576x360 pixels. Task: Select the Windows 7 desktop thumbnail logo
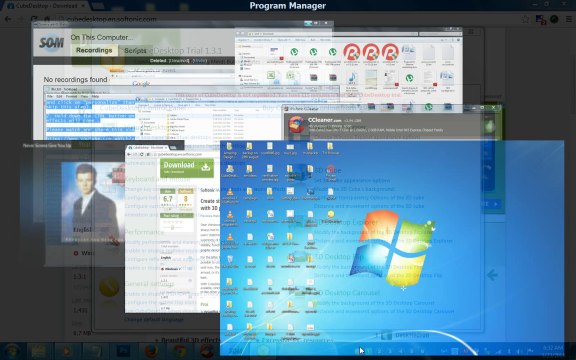[392, 249]
